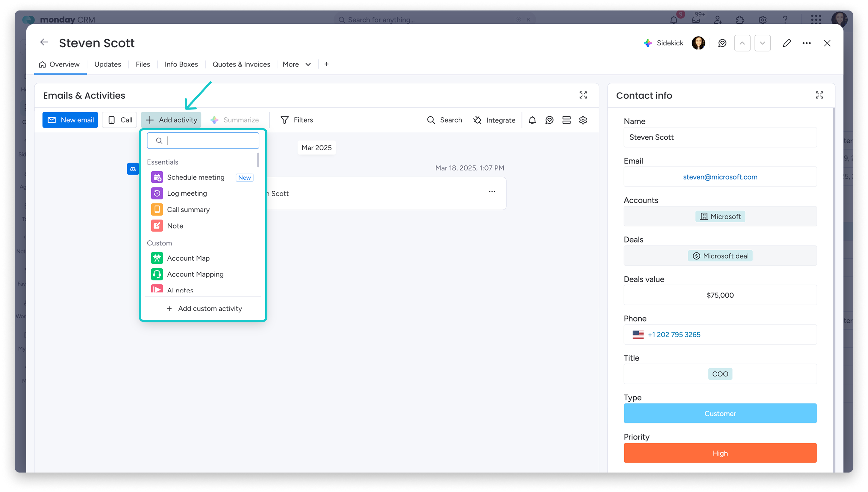Open the Sidekick AI assistant
This screenshot has height=492, width=868.
(663, 43)
